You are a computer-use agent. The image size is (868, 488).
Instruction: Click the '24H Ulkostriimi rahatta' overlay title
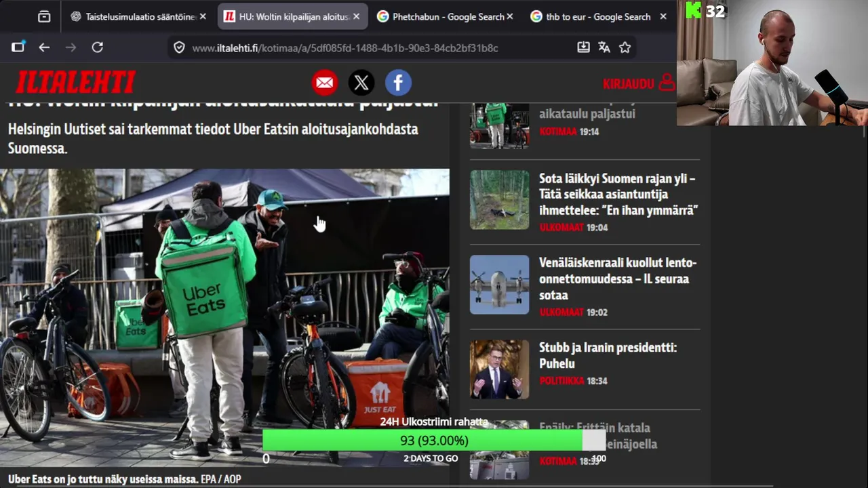(434, 422)
